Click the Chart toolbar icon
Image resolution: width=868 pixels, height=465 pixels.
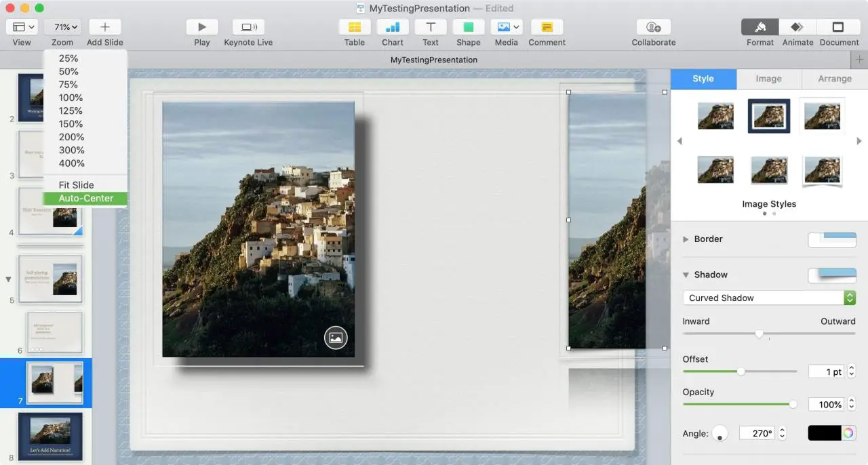coord(392,27)
